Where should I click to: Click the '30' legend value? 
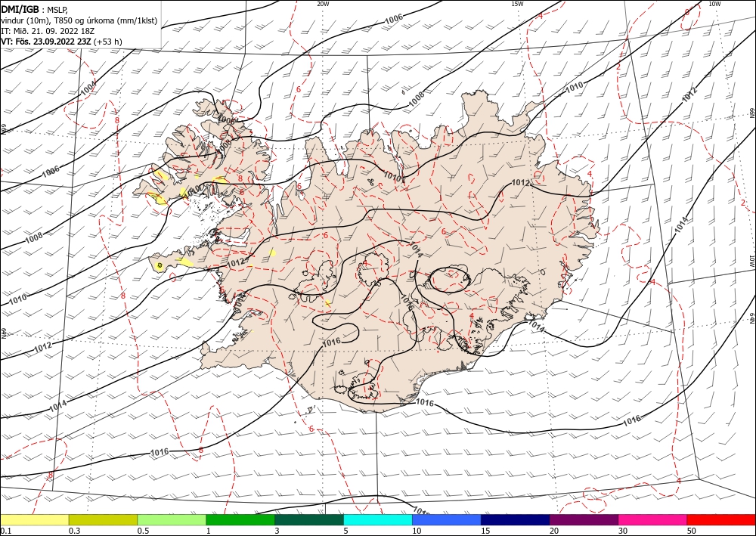(623, 531)
